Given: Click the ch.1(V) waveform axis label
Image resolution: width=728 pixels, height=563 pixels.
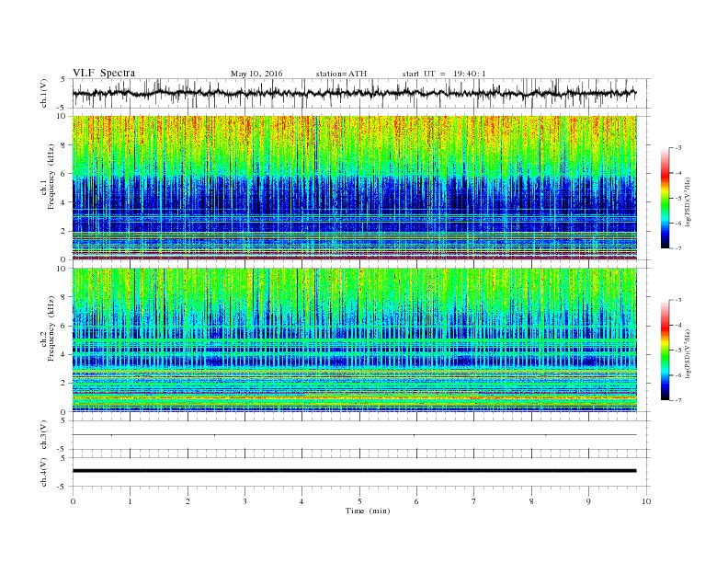Looking at the screenshot, I should pyautogui.click(x=44, y=93).
